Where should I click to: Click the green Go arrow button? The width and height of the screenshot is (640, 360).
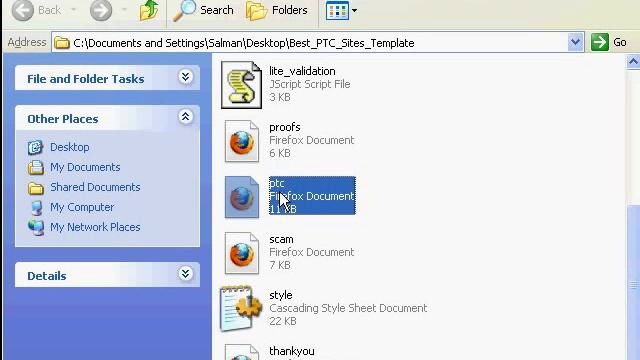pyautogui.click(x=600, y=42)
